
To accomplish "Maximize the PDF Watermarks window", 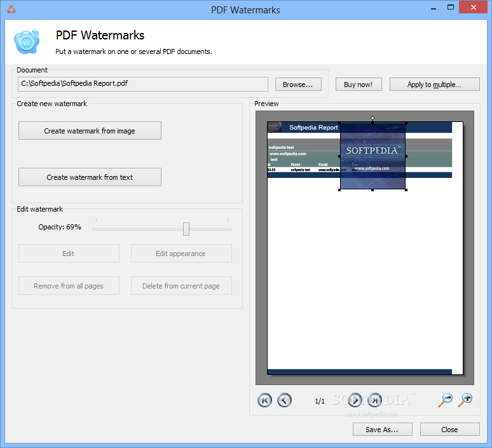I will point(450,8).
